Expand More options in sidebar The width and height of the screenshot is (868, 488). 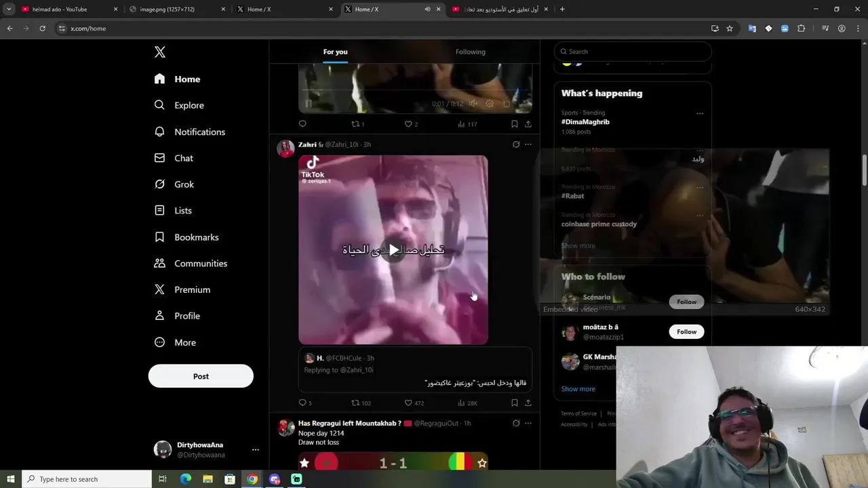coord(175,342)
